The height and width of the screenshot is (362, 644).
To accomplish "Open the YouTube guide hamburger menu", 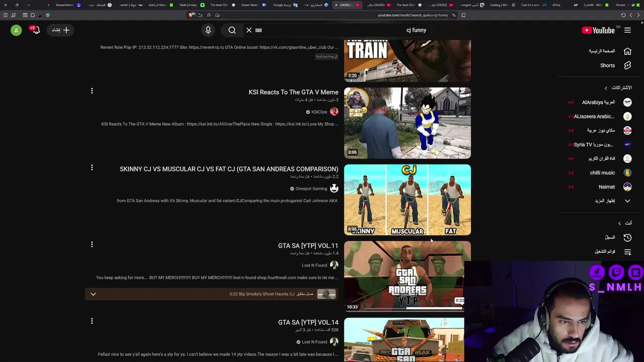I will 627,30.
